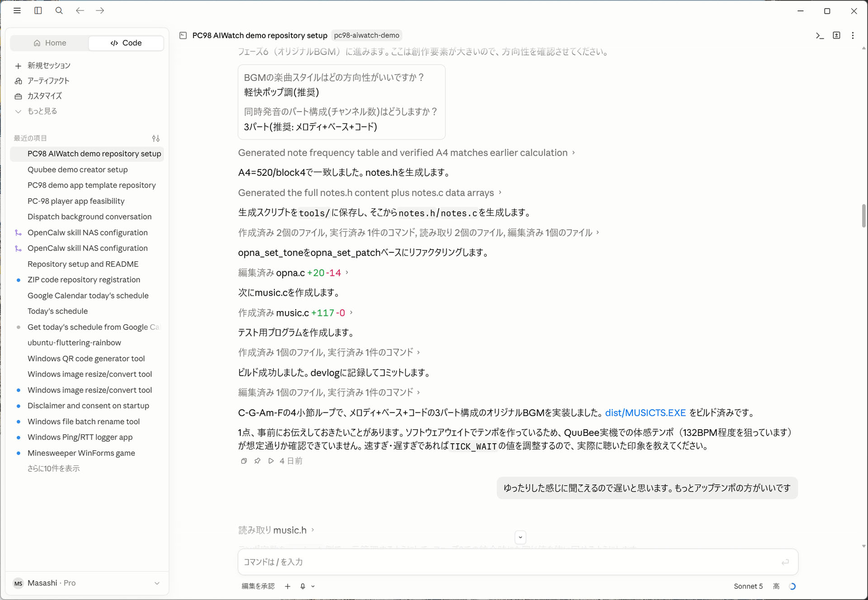This screenshot has height=600, width=868.
Task: Show more with さらに10件を表示
Action: tap(53, 468)
